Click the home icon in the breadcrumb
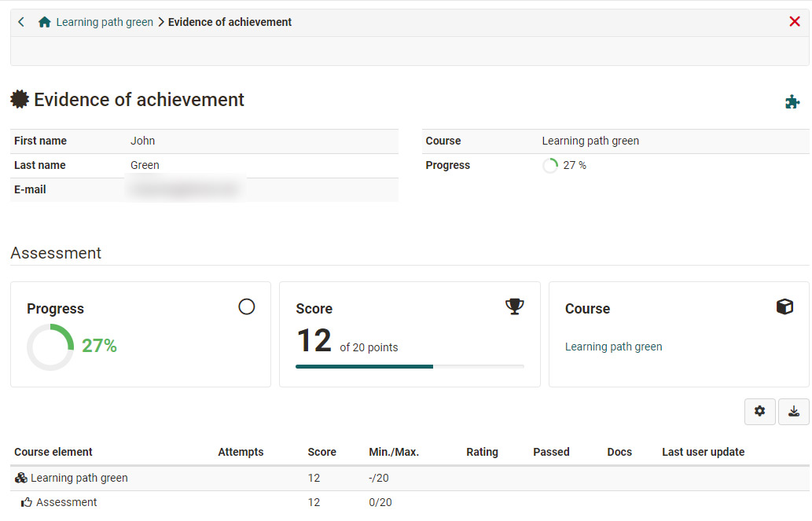Viewport: 812px width, 521px height. pos(44,22)
